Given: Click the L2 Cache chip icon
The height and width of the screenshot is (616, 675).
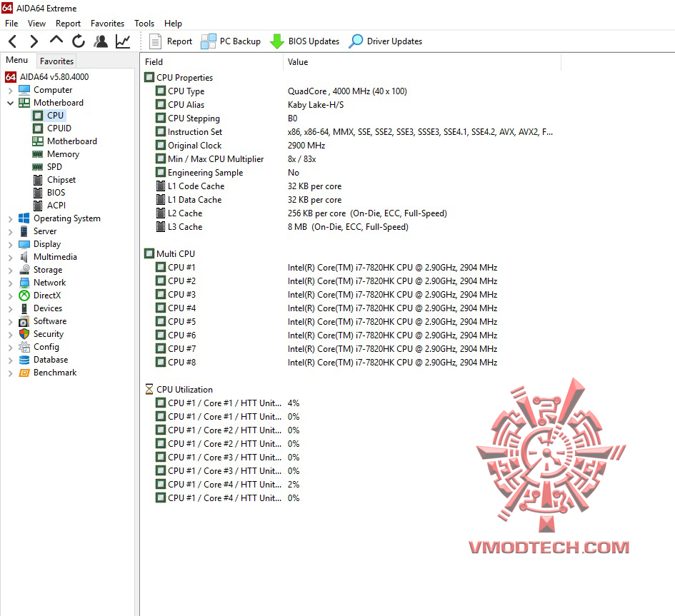Looking at the screenshot, I should (160, 213).
